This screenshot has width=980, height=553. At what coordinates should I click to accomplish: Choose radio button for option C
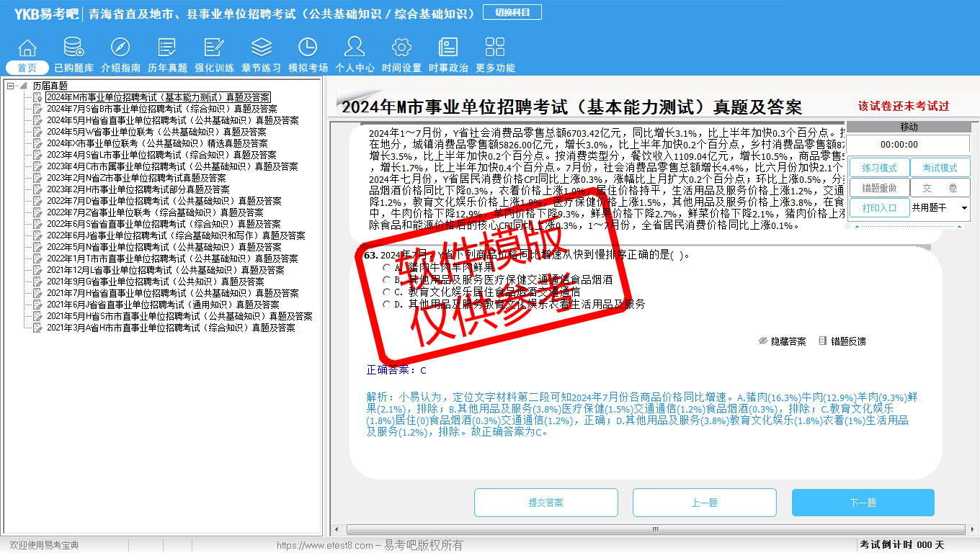388,292
